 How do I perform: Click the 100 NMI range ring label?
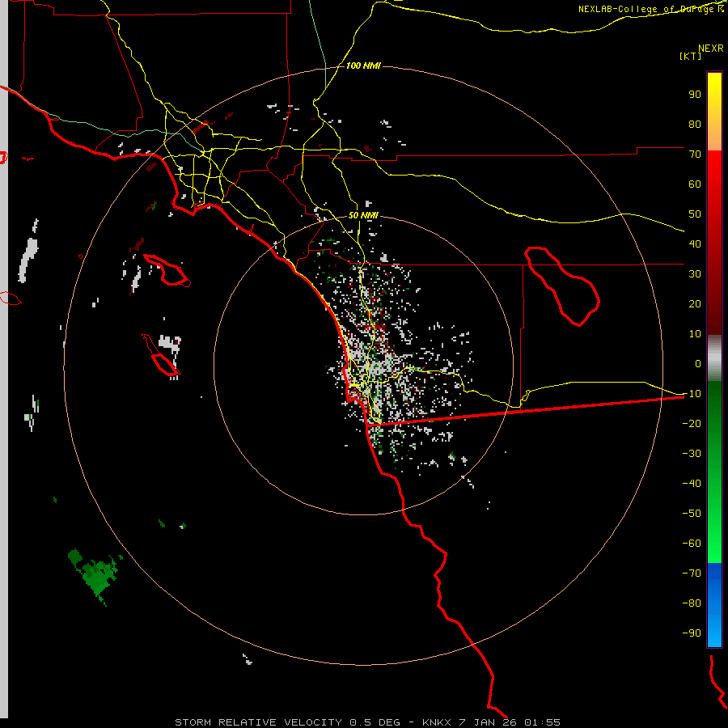click(363, 66)
